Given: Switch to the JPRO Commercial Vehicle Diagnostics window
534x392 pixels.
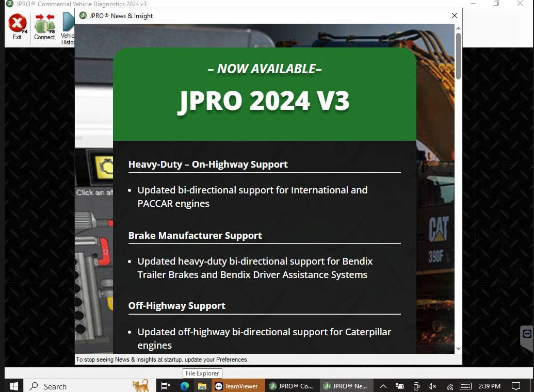Looking at the screenshot, I should tap(292, 386).
